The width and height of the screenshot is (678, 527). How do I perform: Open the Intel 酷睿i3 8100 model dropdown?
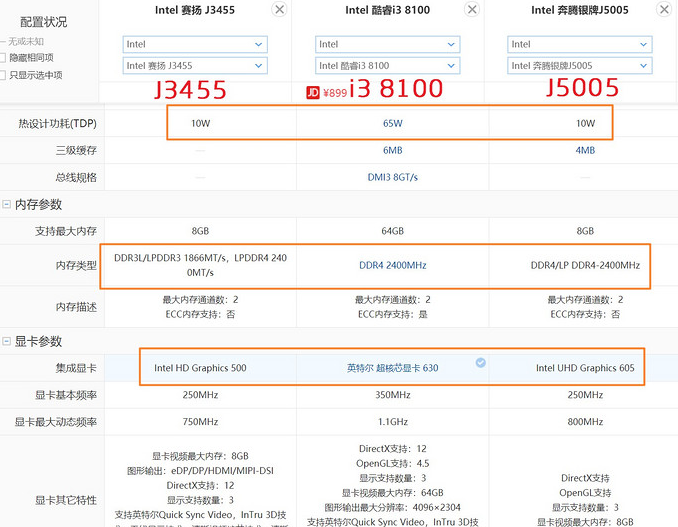tap(387, 66)
